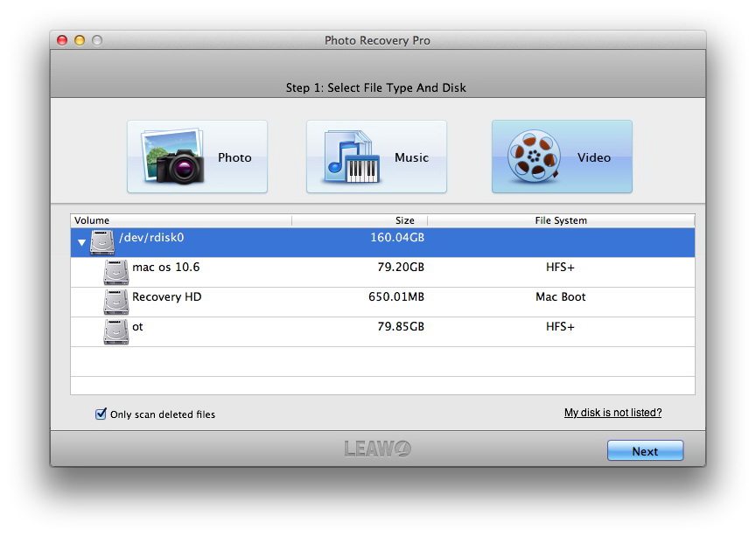Click the Recovery HD drive icon

(116, 302)
